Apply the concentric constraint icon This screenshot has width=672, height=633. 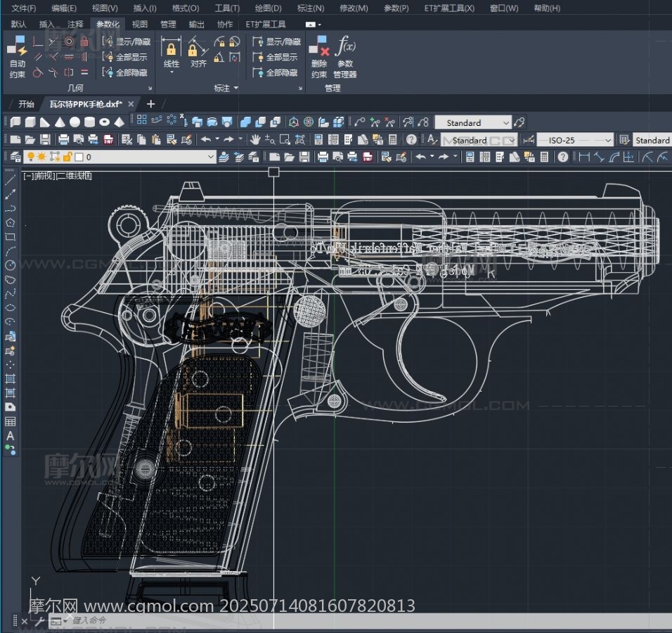pyautogui.click(x=69, y=41)
